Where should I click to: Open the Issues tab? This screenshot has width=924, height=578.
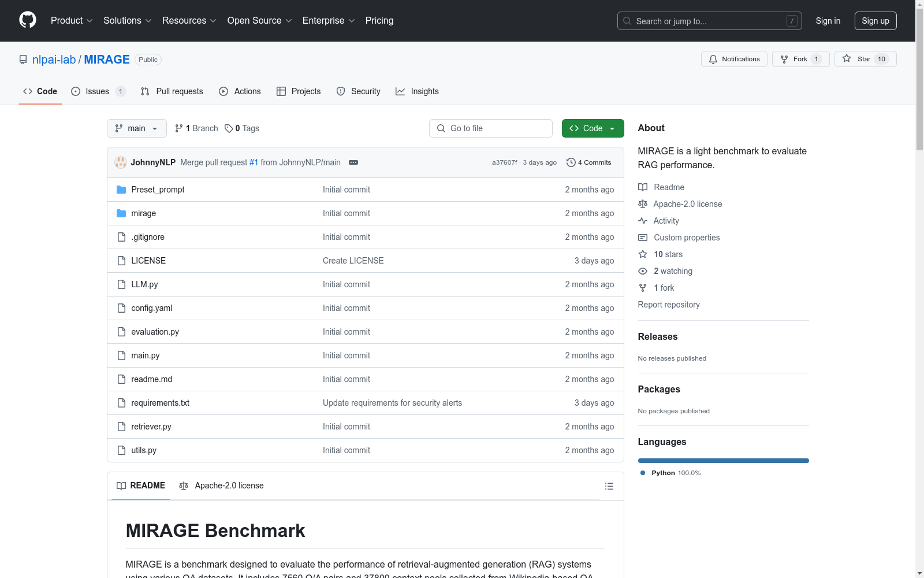click(x=98, y=91)
